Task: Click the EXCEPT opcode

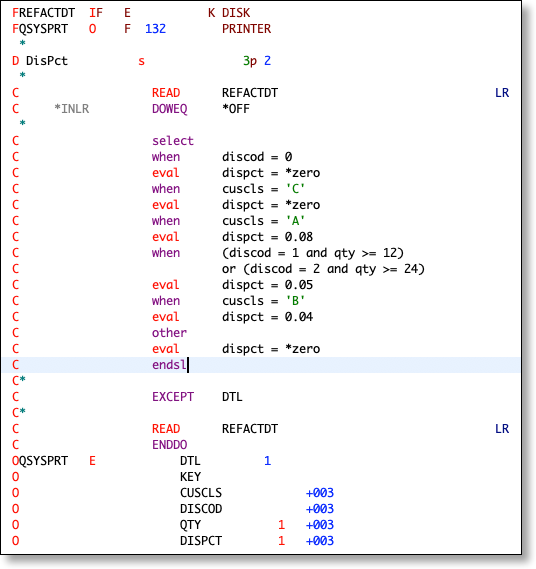Action: (x=173, y=397)
